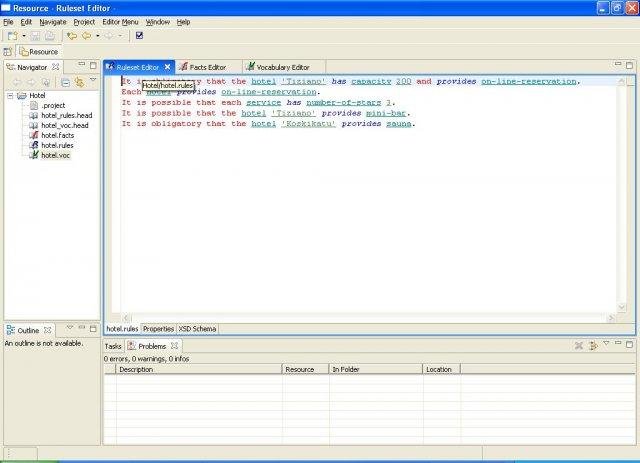Image resolution: width=640 pixels, height=463 pixels.
Task: Close the Outline view tab
Action: click(48, 330)
